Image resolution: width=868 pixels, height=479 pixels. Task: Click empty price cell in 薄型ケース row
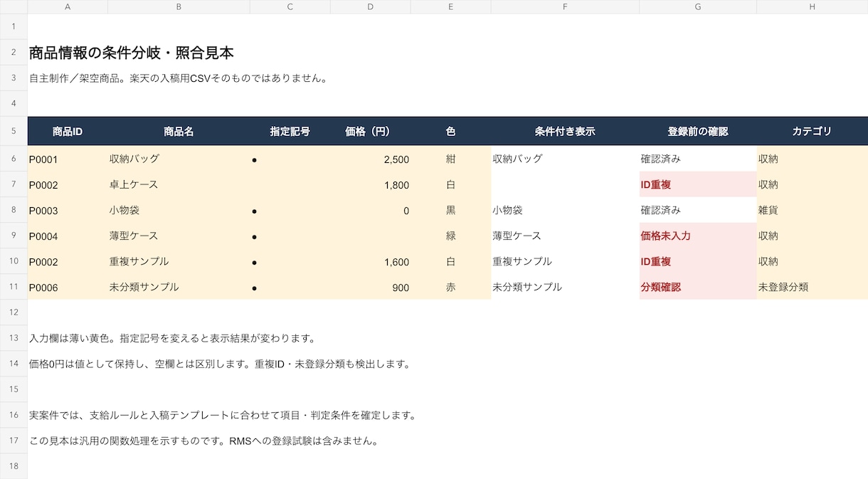tap(371, 236)
